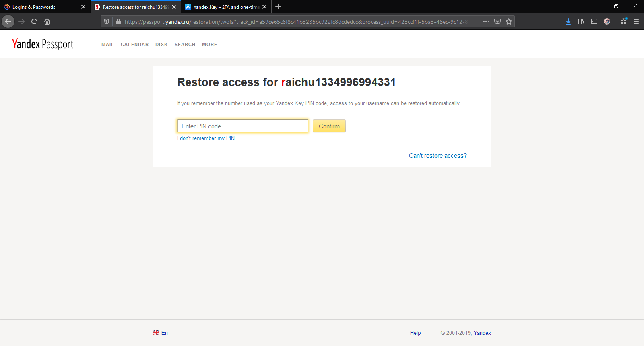Open Yandex SEARCH link
The image size is (644, 346).
185,45
